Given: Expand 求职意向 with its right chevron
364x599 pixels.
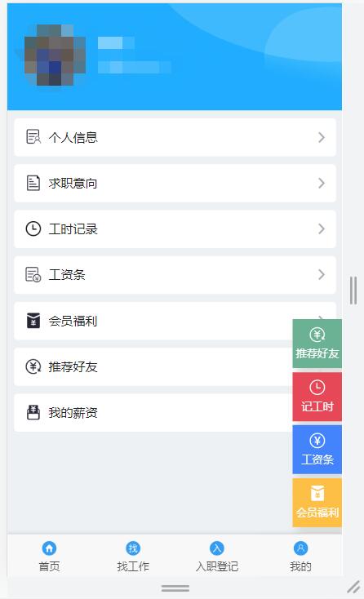Looking at the screenshot, I should click(322, 183).
